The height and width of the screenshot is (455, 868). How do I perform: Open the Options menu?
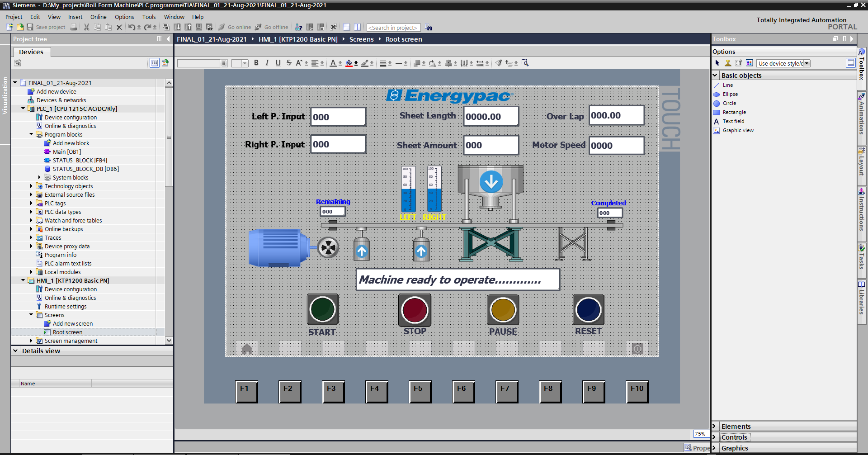click(124, 17)
